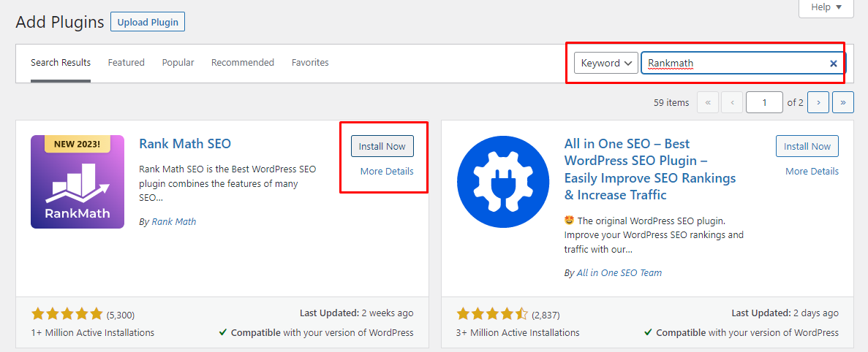Click the current page number field
The height and width of the screenshot is (352, 868).
click(764, 102)
